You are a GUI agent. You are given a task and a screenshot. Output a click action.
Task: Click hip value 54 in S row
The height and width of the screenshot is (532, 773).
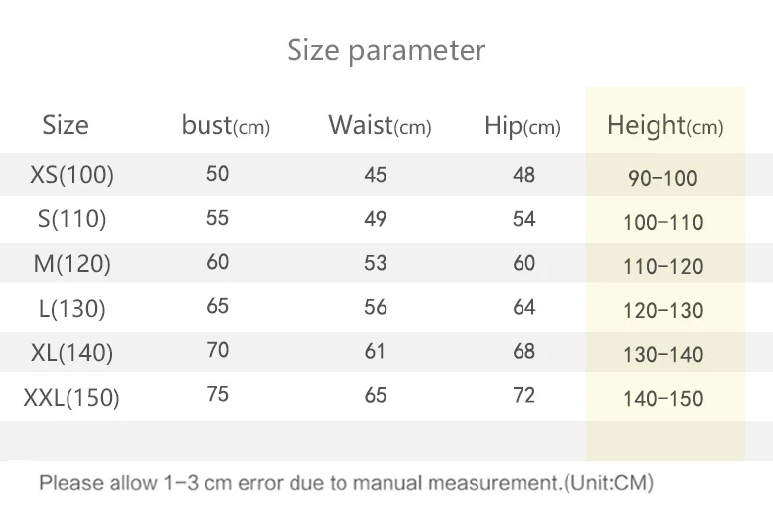point(523,219)
